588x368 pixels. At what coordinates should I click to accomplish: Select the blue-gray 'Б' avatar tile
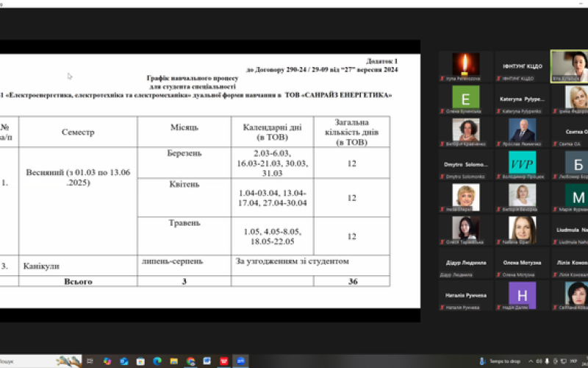point(570,164)
